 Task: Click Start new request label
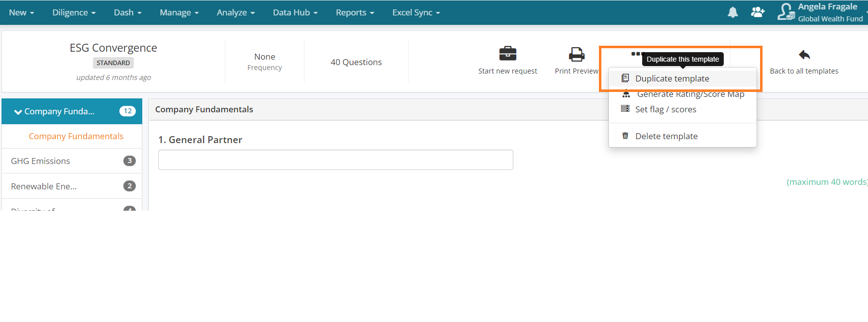click(x=508, y=71)
